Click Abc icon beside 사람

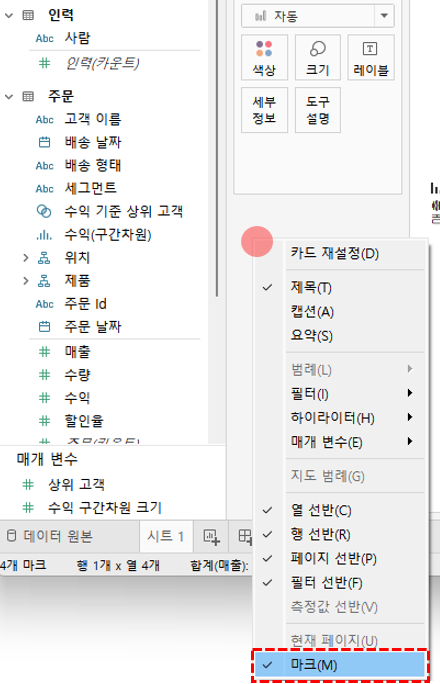click(x=44, y=38)
